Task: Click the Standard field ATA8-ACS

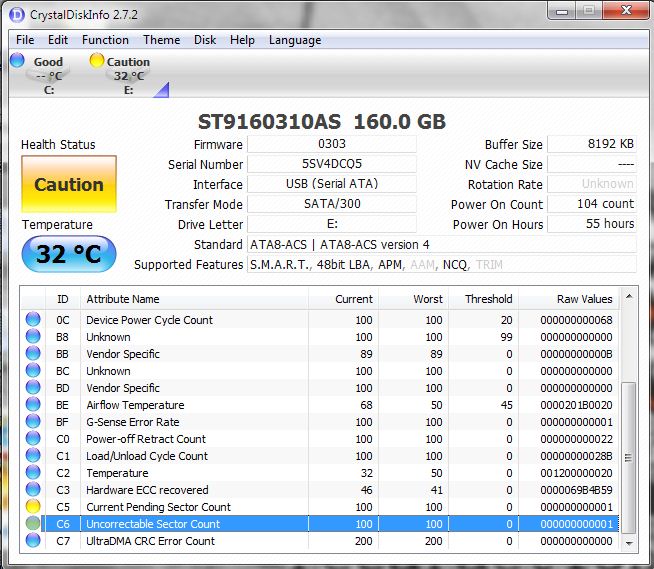Action: point(442,244)
